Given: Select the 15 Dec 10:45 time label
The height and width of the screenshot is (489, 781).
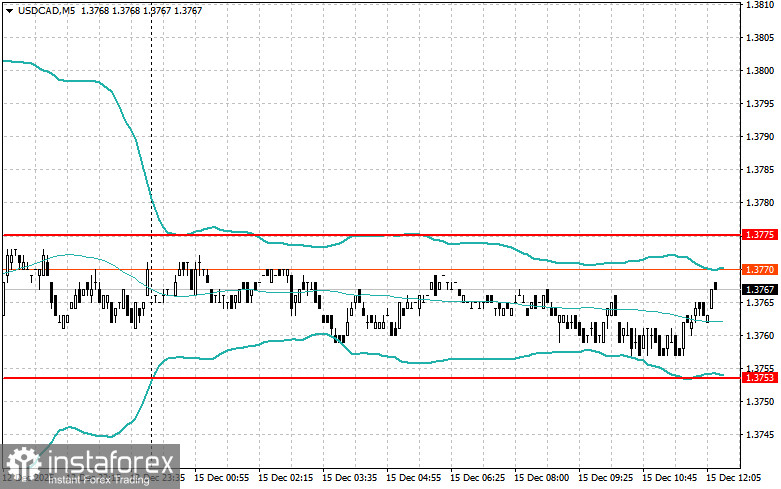Looking at the screenshot, I should point(669,478).
